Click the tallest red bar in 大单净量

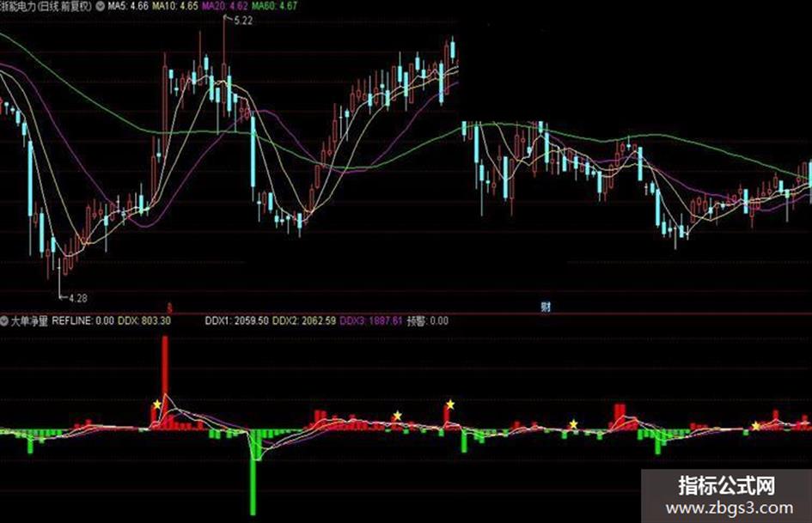tap(165, 383)
